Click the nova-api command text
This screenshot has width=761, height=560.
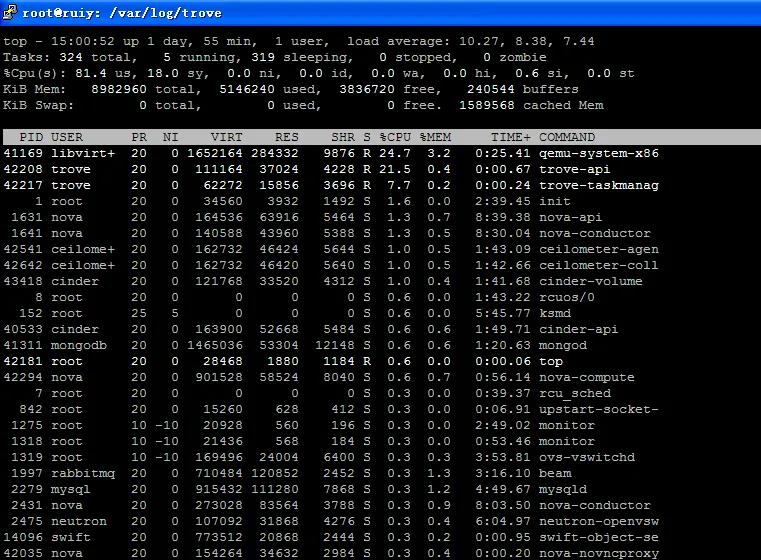pyautogui.click(x=571, y=217)
